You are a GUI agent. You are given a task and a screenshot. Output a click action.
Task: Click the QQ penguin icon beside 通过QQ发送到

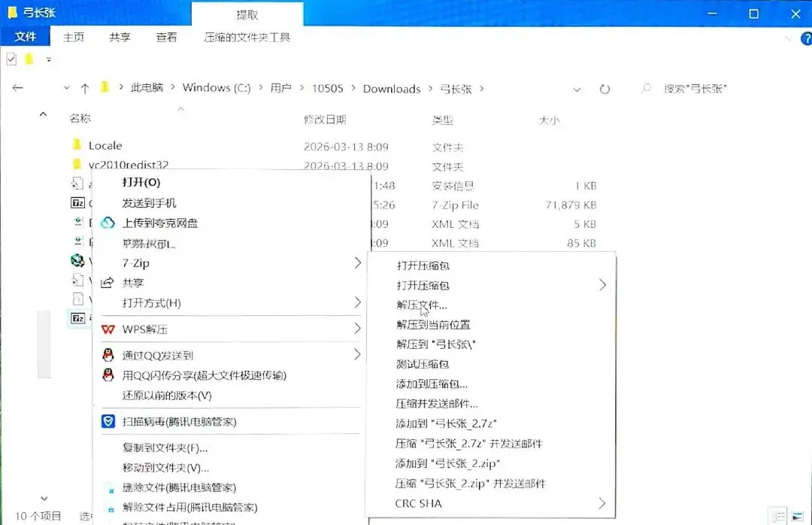point(108,355)
